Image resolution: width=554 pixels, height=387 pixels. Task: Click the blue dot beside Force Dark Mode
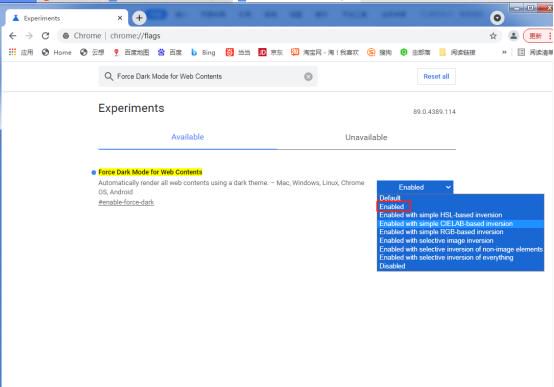(94, 172)
